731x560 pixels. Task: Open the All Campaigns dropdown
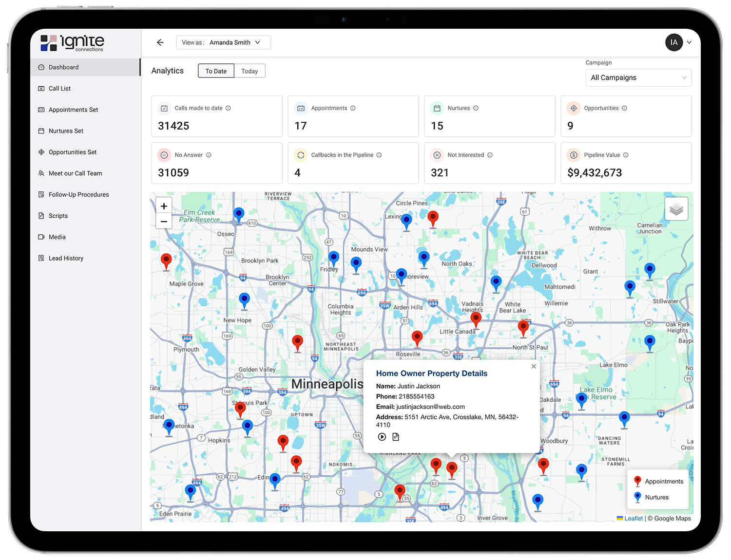(638, 77)
